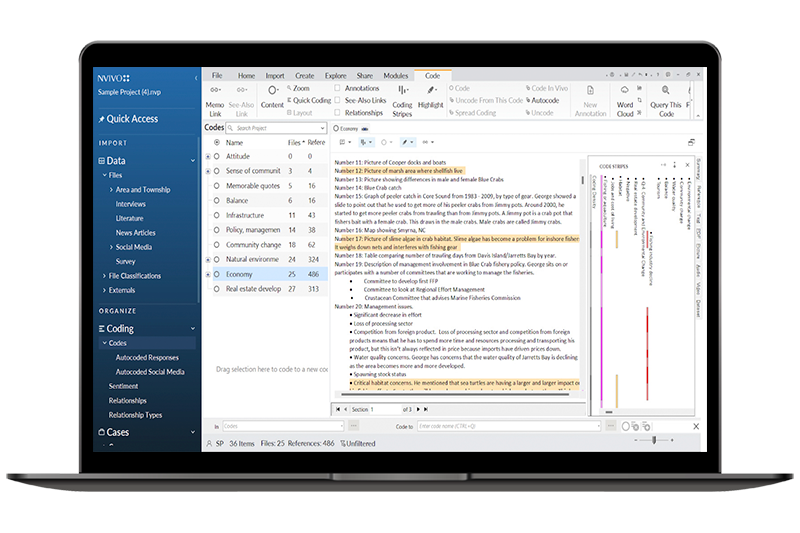Screen dimensions: 800x533
Task: Select the Balance code circle
Action: tap(217, 201)
